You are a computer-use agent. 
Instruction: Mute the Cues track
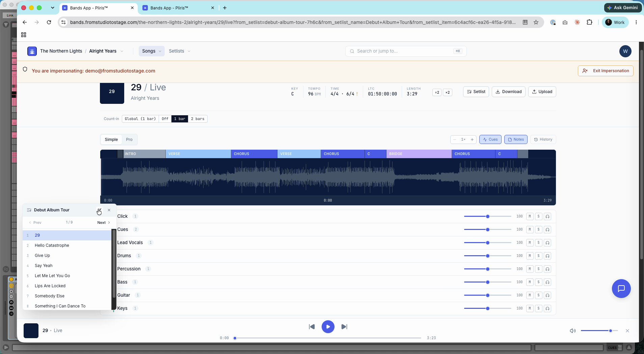(530, 230)
